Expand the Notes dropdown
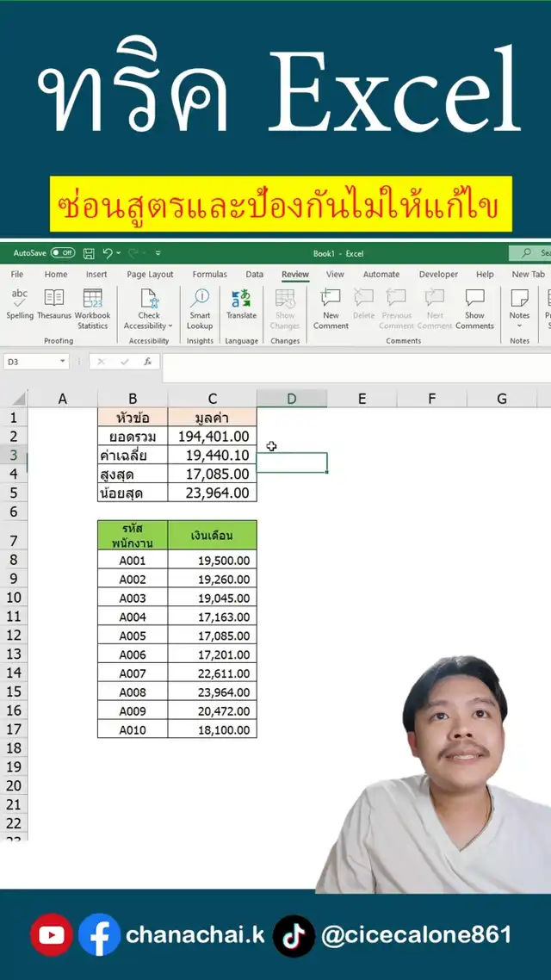551x980 pixels. [519, 326]
